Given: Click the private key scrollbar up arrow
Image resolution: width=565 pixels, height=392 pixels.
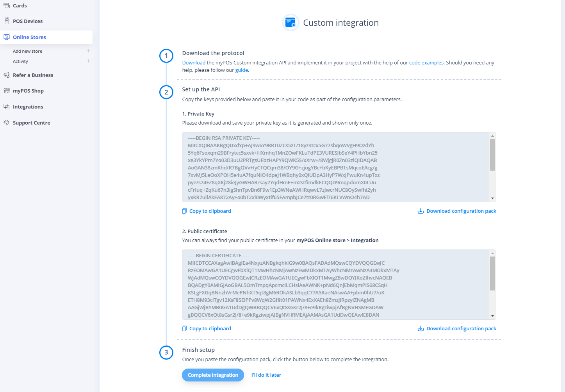Looking at the screenshot, I should pos(492,136).
